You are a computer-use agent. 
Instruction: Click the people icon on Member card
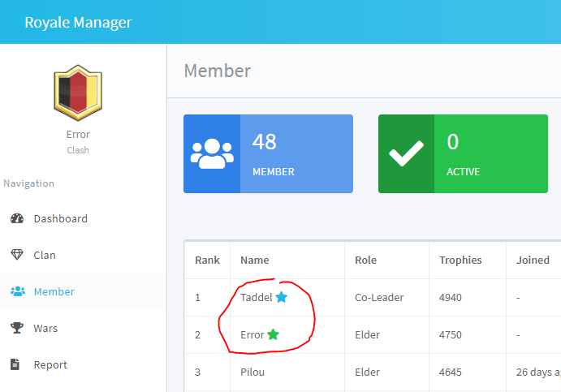pos(211,153)
